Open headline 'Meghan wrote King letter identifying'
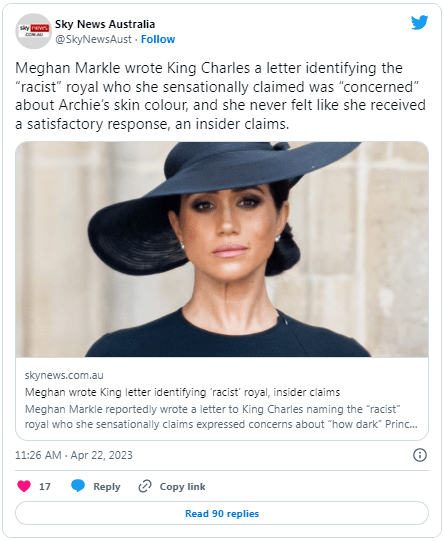 (x=182, y=392)
